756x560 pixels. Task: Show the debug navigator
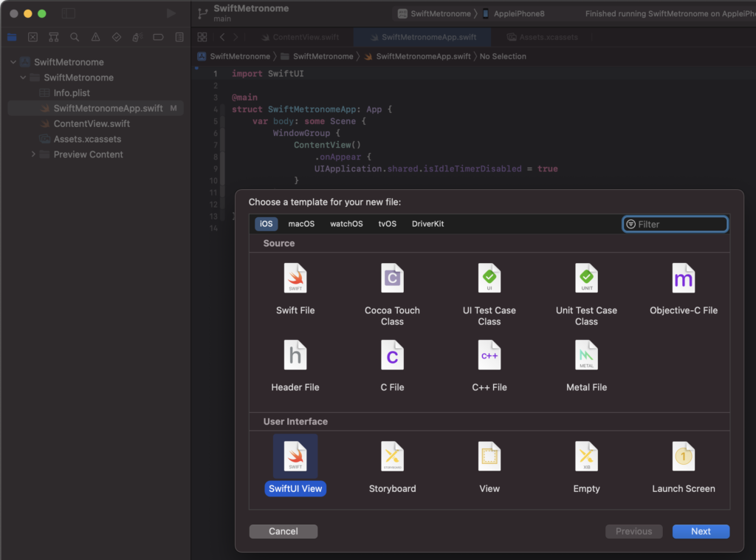[137, 37]
